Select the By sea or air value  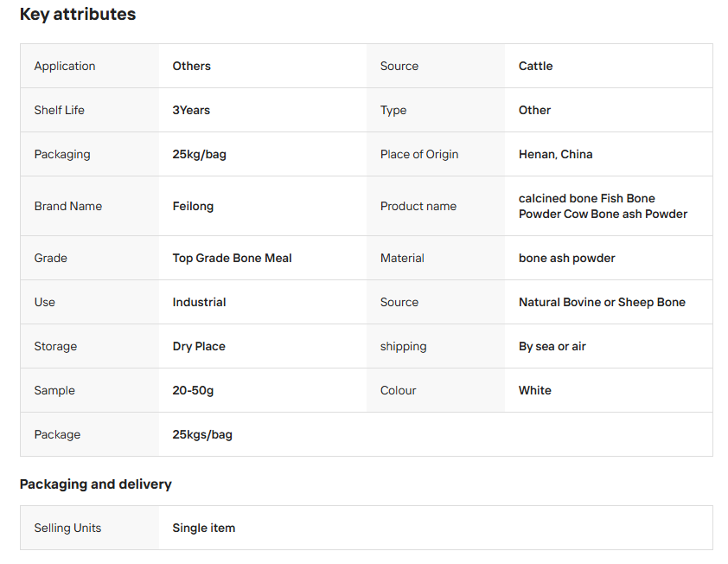tap(552, 347)
